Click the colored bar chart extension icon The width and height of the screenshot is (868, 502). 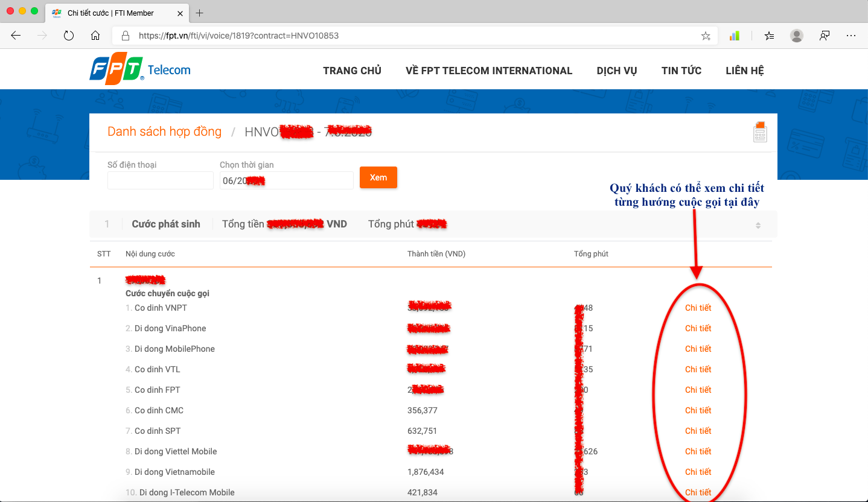[735, 36]
